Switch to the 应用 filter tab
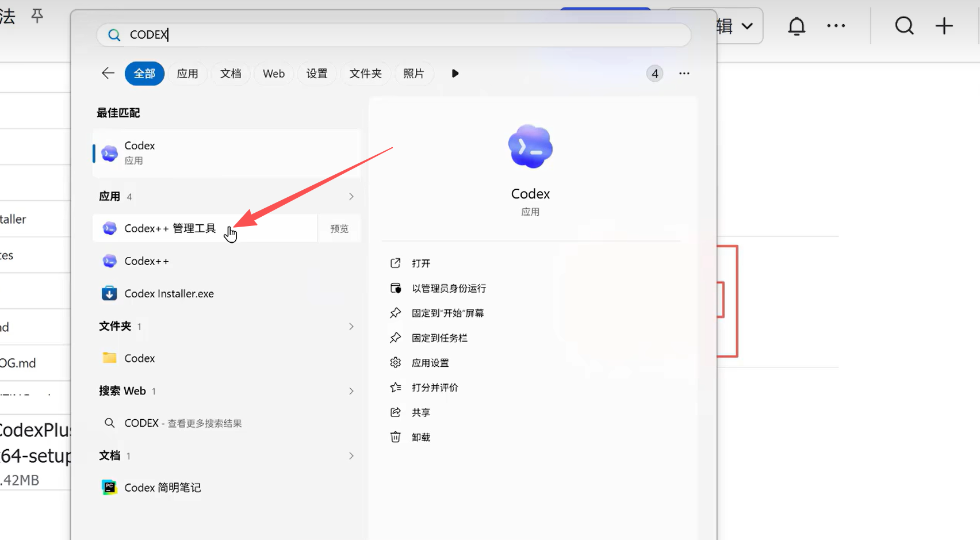The height and width of the screenshot is (540, 980). pyautogui.click(x=187, y=74)
